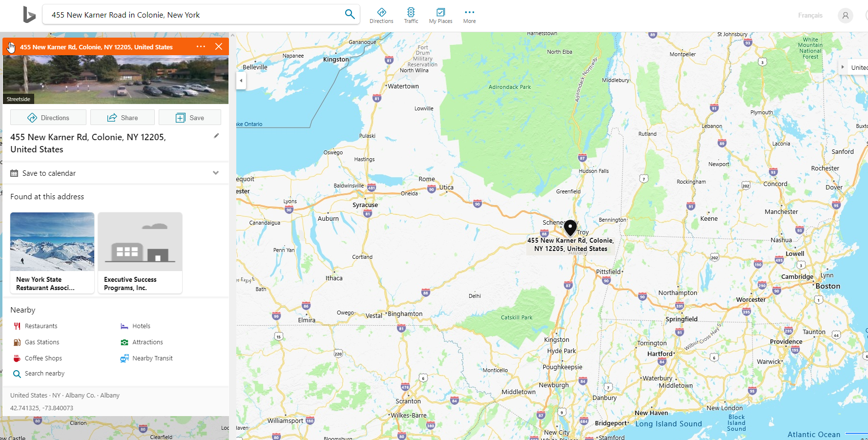Find nearby Gas Stations

[x=41, y=342]
